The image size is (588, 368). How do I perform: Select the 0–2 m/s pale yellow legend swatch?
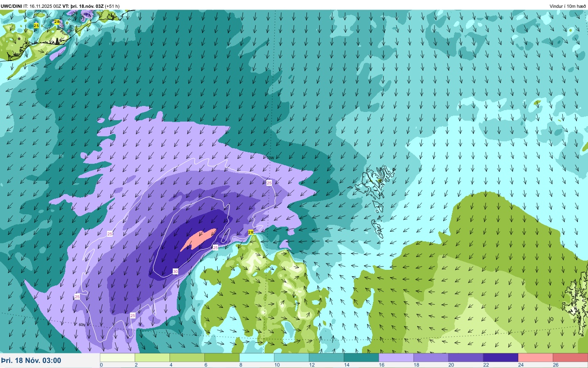[x=118, y=358]
